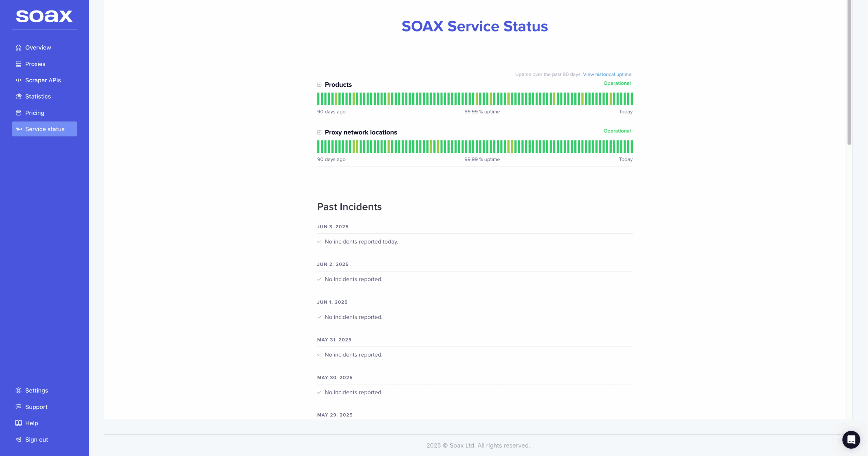Image resolution: width=868 pixels, height=456 pixels.
Task: Click the MAY 30, 2025 date header
Action: click(x=335, y=377)
